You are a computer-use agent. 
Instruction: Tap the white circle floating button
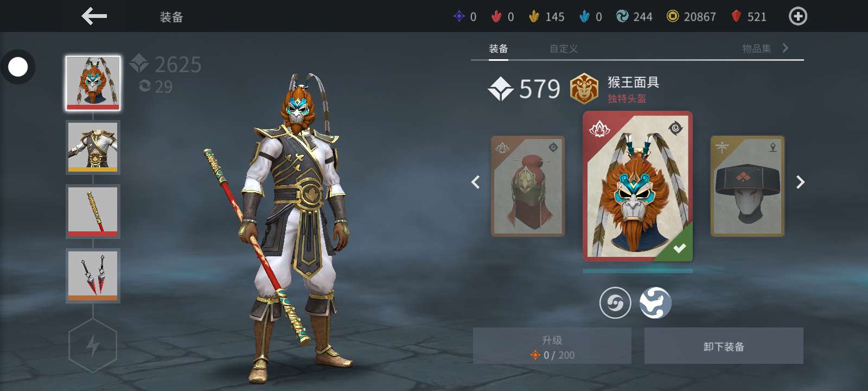point(18,67)
